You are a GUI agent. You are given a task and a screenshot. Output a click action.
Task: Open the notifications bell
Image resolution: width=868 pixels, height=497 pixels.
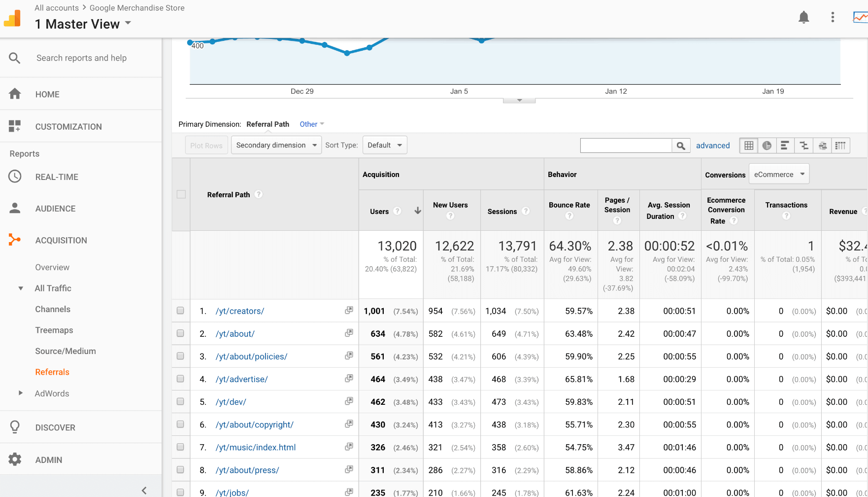point(803,17)
